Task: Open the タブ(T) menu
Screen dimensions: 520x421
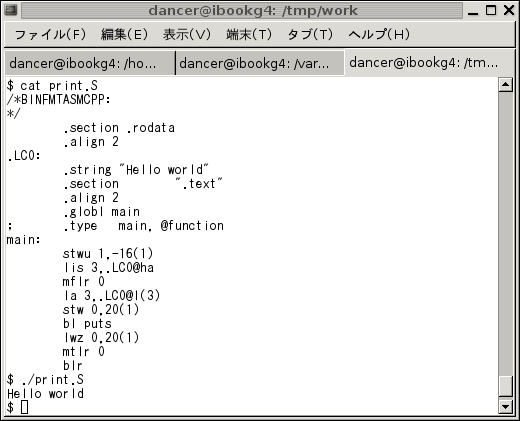Action: (310, 34)
